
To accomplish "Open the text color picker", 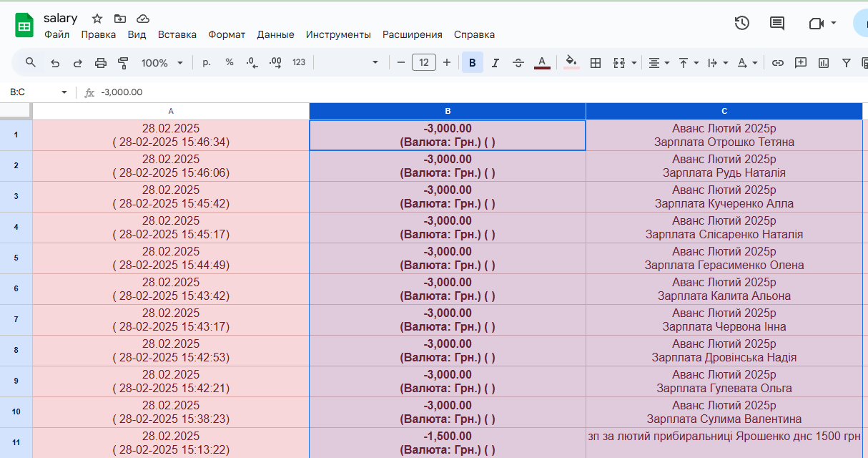I will [x=542, y=63].
